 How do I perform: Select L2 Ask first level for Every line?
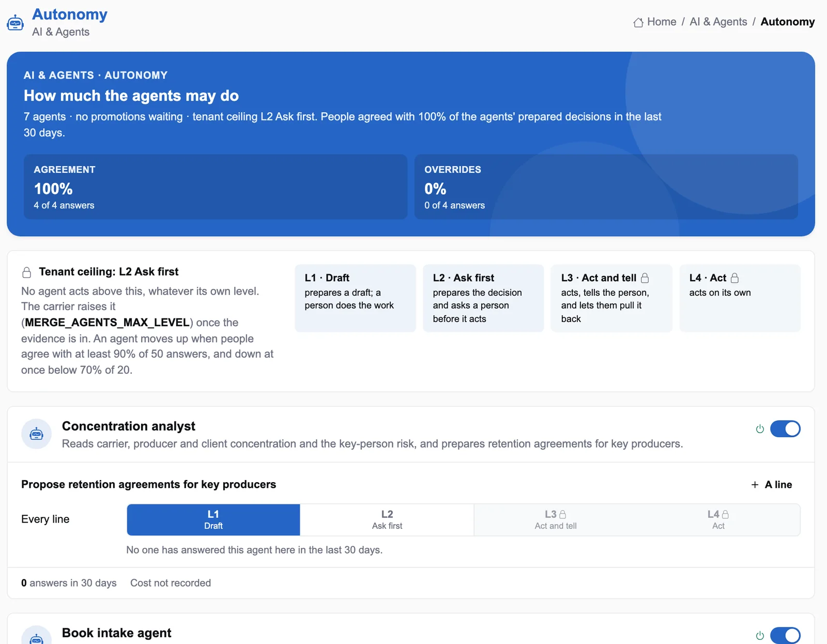387,520
